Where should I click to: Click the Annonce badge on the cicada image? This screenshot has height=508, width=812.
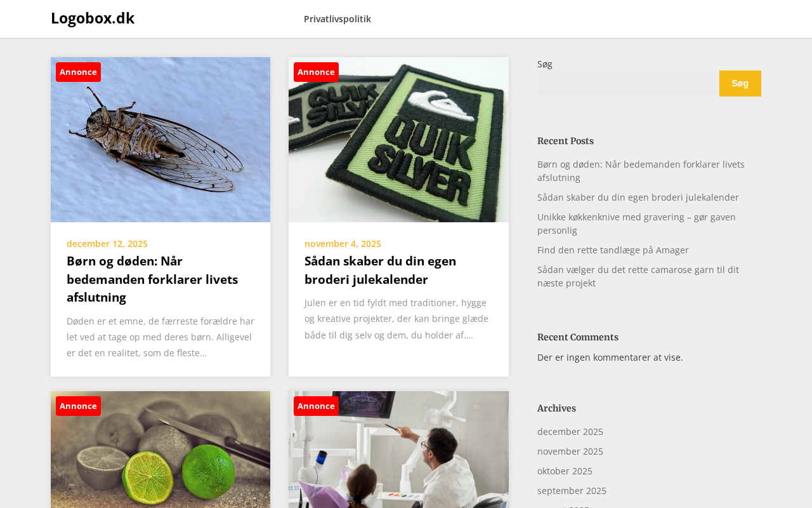click(x=78, y=72)
